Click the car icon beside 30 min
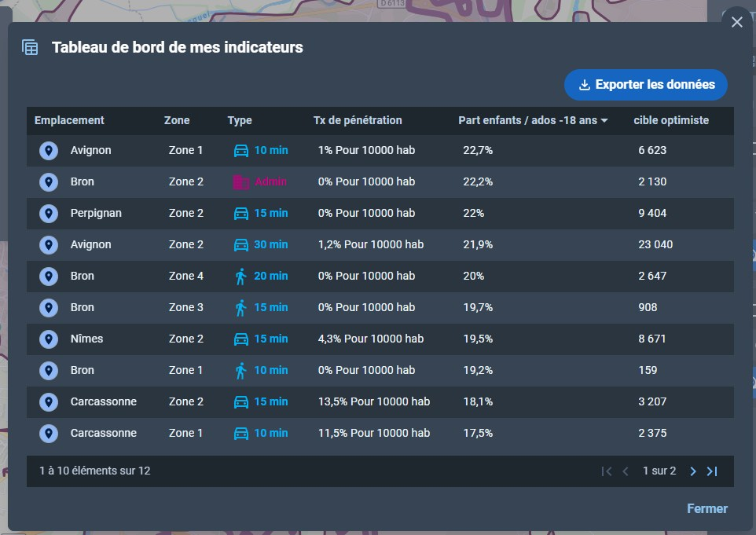756x535 pixels. (241, 245)
